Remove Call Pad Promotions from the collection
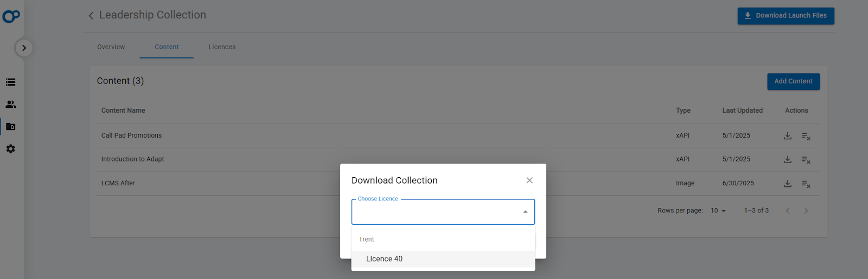This screenshot has height=279, width=868. (x=806, y=137)
